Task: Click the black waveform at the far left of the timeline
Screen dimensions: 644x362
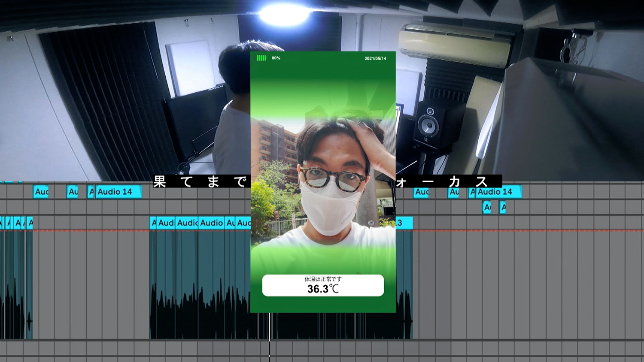Action: point(13,309)
